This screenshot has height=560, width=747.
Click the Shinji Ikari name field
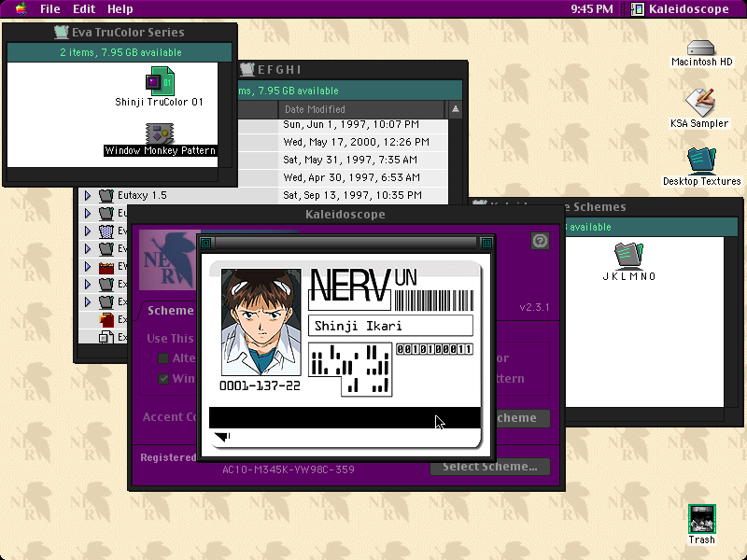[390, 326]
